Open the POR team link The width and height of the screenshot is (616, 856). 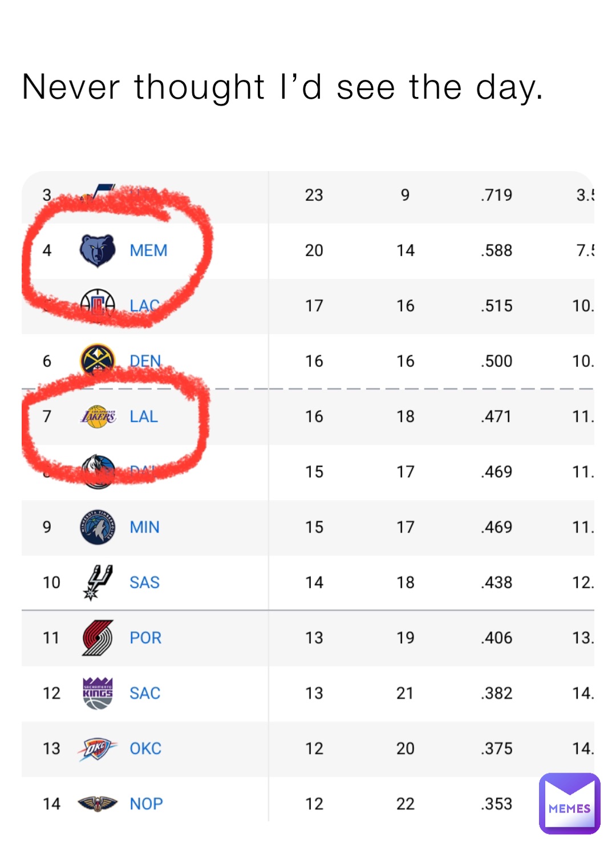[145, 638]
